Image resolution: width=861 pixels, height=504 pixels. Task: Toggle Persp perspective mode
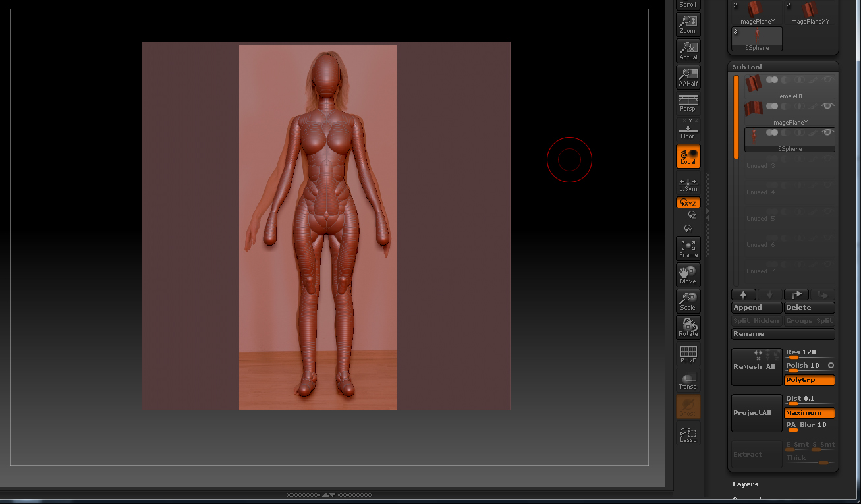[x=688, y=103]
